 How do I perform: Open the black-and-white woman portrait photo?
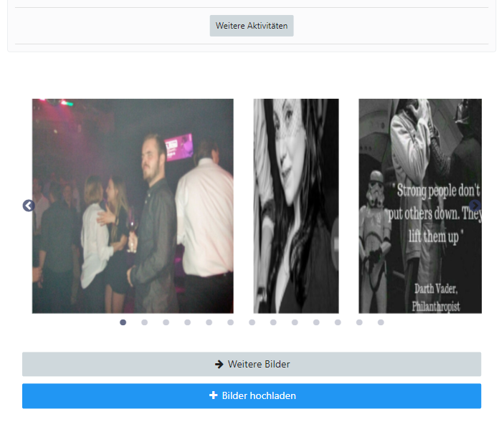click(296, 206)
